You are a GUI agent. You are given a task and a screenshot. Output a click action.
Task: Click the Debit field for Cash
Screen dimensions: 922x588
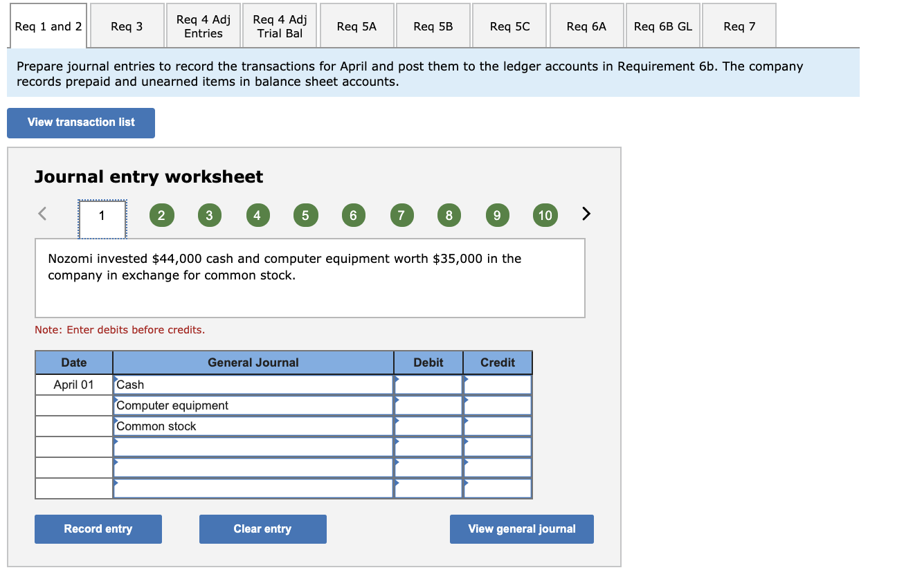click(x=428, y=385)
